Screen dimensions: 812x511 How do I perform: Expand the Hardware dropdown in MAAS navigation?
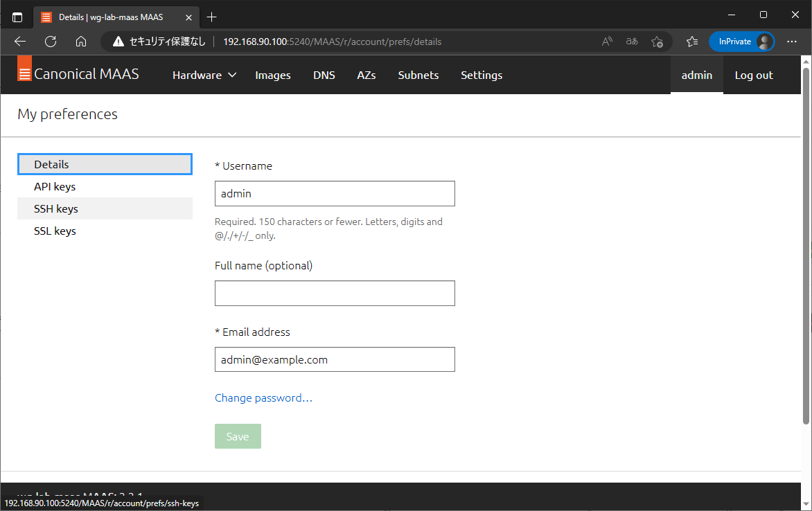[x=204, y=75]
